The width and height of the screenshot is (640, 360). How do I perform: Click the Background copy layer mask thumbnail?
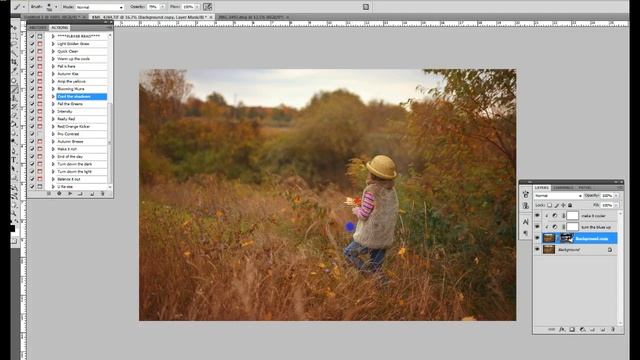pos(567,238)
